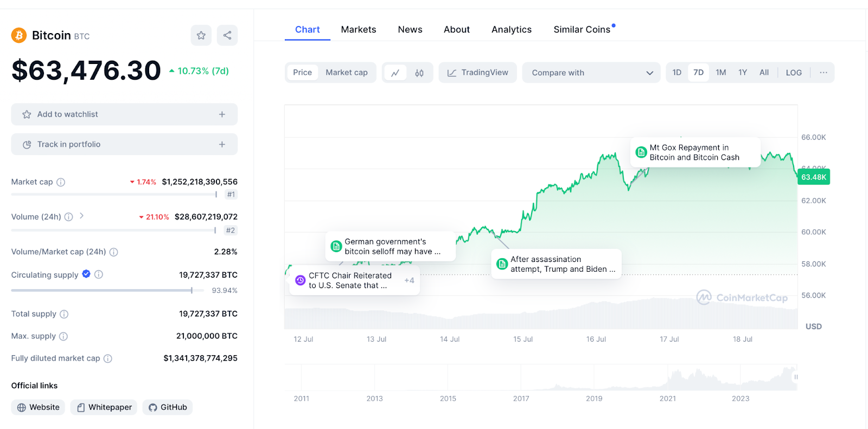The width and height of the screenshot is (868, 429).
Task: Open the Trump and Biden news callout
Action: 557,264
